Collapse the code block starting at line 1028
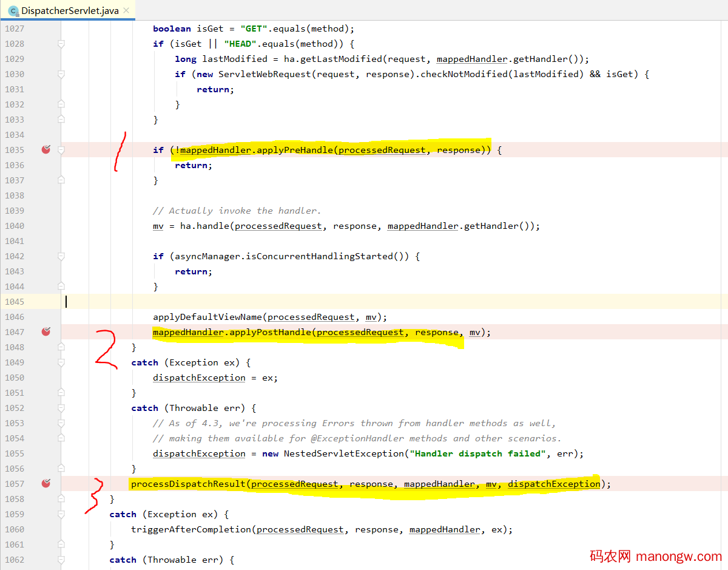 [x=61, y=44]
